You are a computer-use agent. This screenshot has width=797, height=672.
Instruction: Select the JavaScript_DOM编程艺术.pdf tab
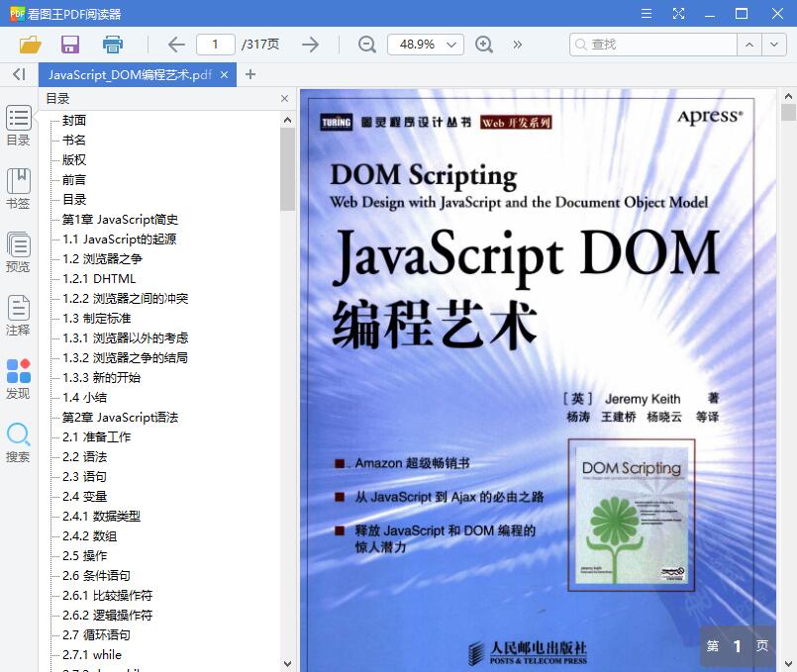(x=138, y=74)
